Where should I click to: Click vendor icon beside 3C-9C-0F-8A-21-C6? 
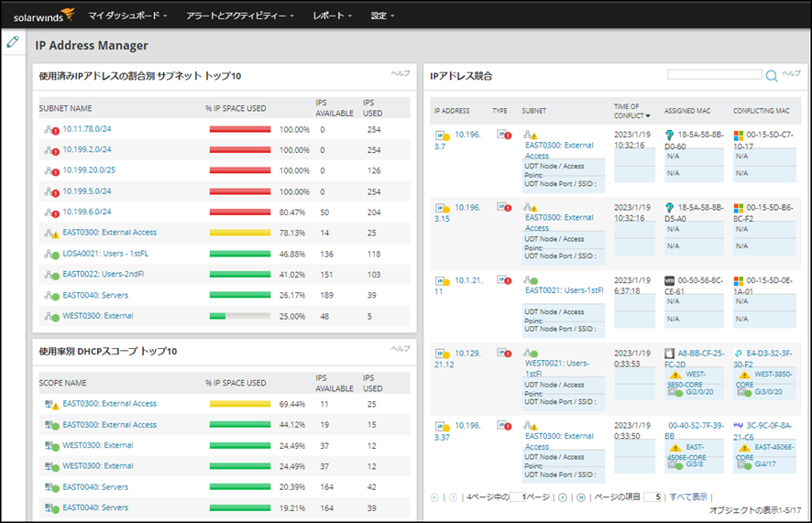pyautogui.click(x=739, y=426)
